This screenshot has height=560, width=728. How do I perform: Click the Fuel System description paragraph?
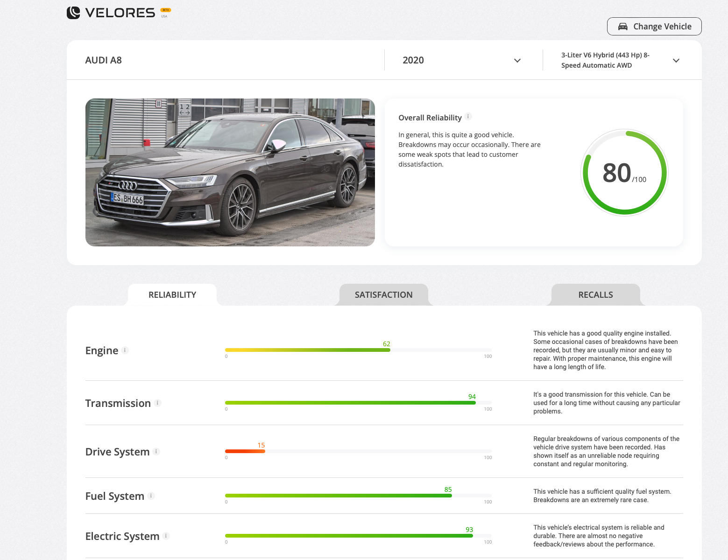tap(602, 496)
